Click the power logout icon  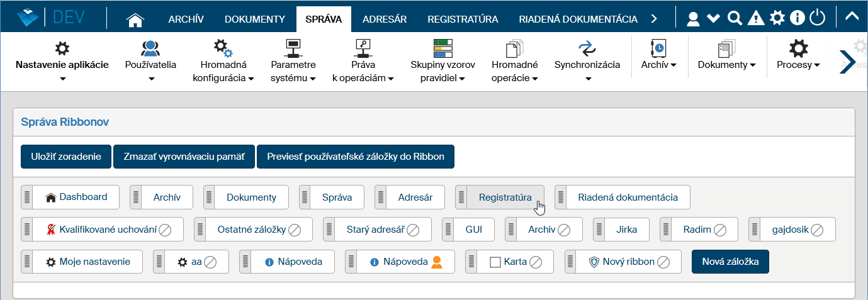tap(817, 18)
